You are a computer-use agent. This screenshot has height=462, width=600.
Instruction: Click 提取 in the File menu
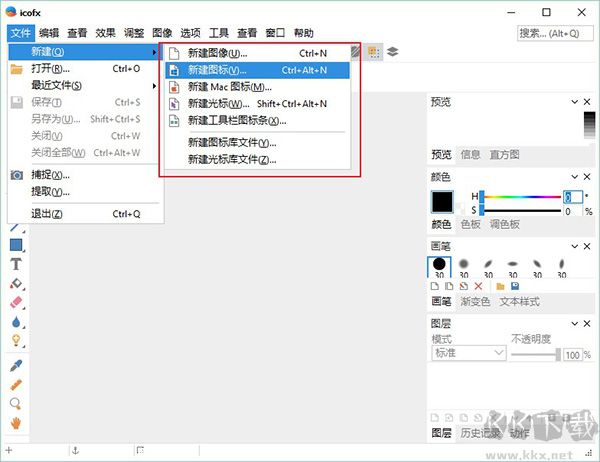click(x=84, y=192)
